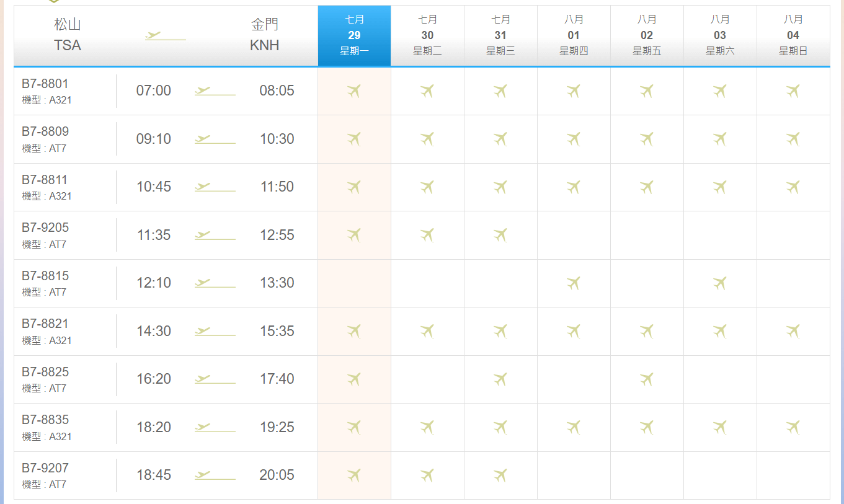Screen dimensions: 844x504
Task: Select the August 03 Saturday date tab
Action: (720, 35)
